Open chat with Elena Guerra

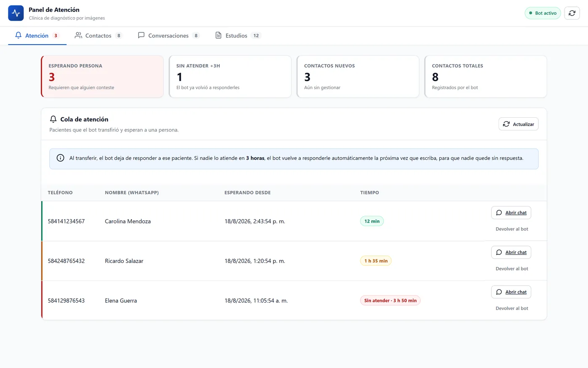click(511, 292)
